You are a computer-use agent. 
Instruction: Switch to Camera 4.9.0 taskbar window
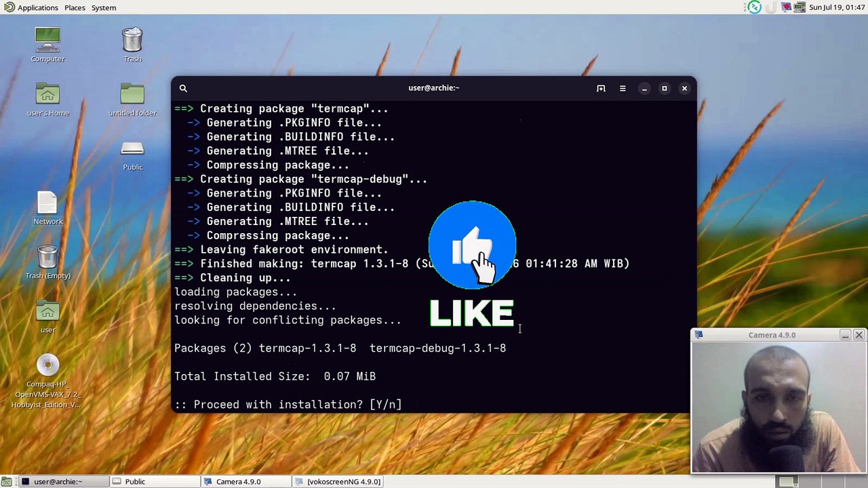pos(247,481)
